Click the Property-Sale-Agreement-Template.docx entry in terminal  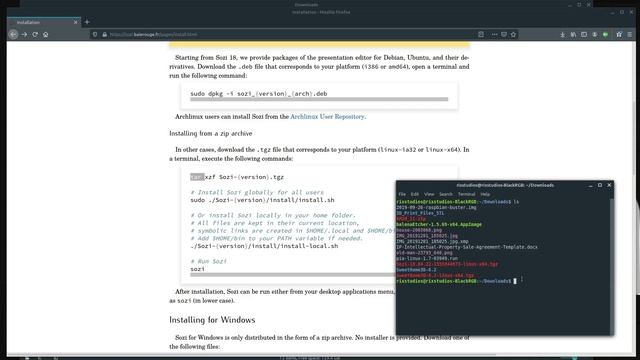467,247
